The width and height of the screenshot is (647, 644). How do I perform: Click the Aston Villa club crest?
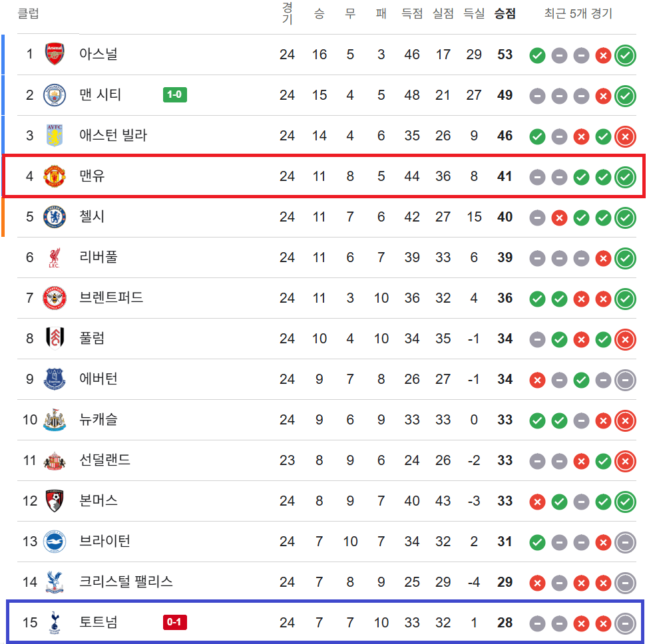55,136
